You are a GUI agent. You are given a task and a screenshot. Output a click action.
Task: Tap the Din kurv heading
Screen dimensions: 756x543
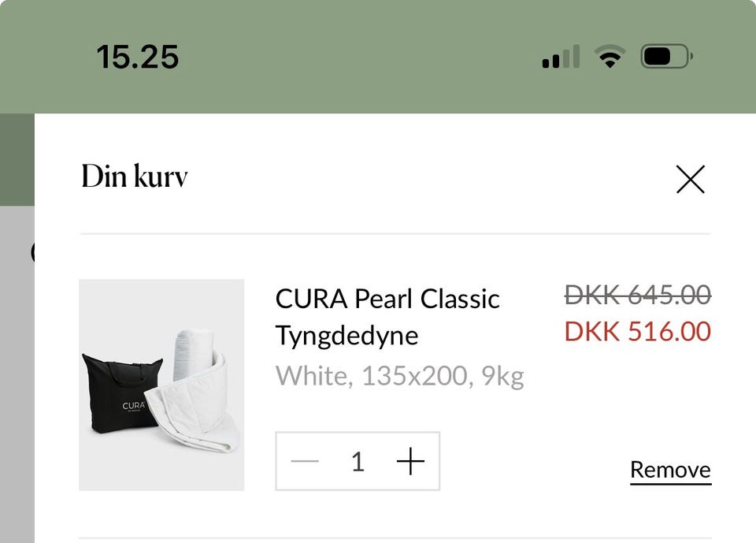[x=135, y=177]
